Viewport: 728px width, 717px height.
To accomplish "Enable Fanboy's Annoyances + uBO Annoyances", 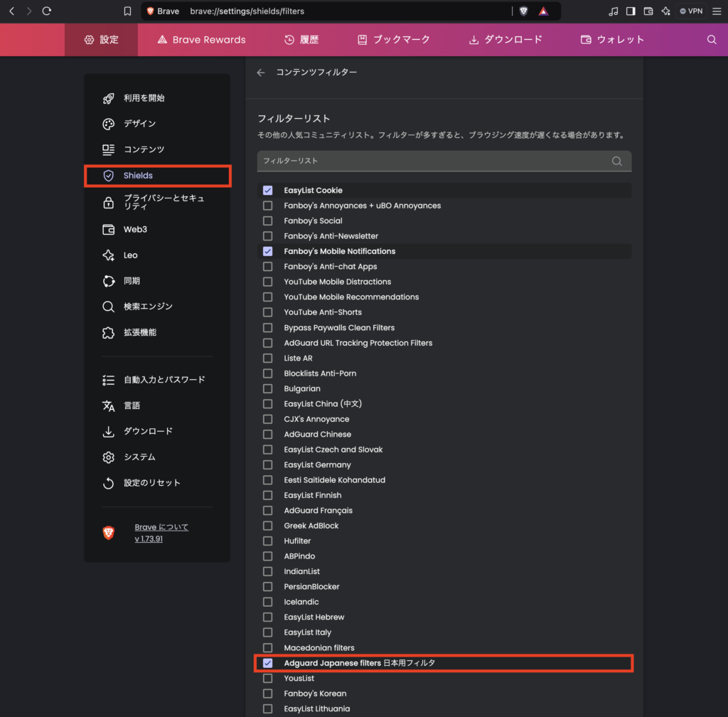I will (267, 206).
